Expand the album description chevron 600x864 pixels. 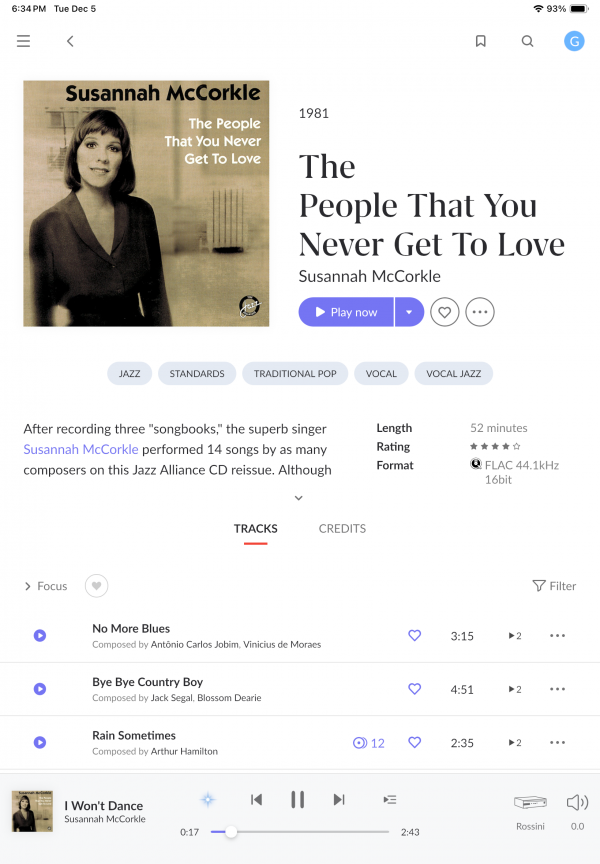(299, 498)
